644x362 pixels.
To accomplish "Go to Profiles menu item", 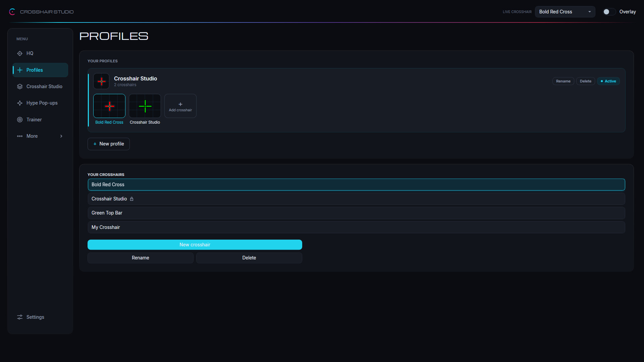I will (40, 70).
